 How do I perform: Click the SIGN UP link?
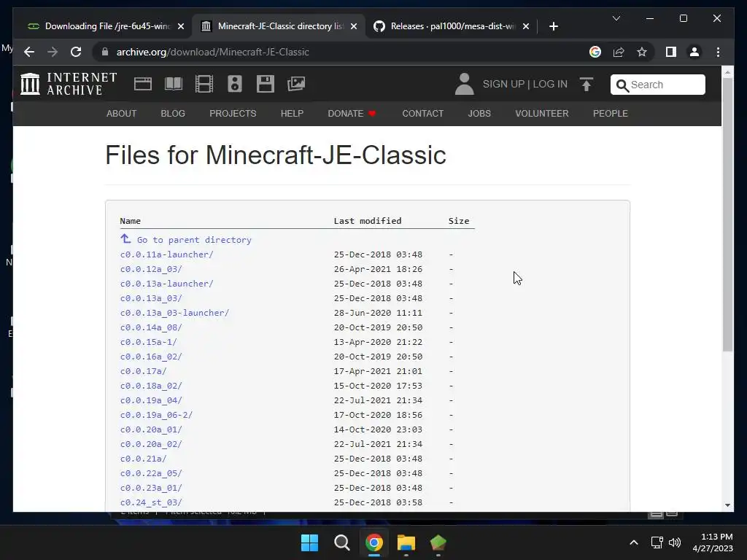503,85
